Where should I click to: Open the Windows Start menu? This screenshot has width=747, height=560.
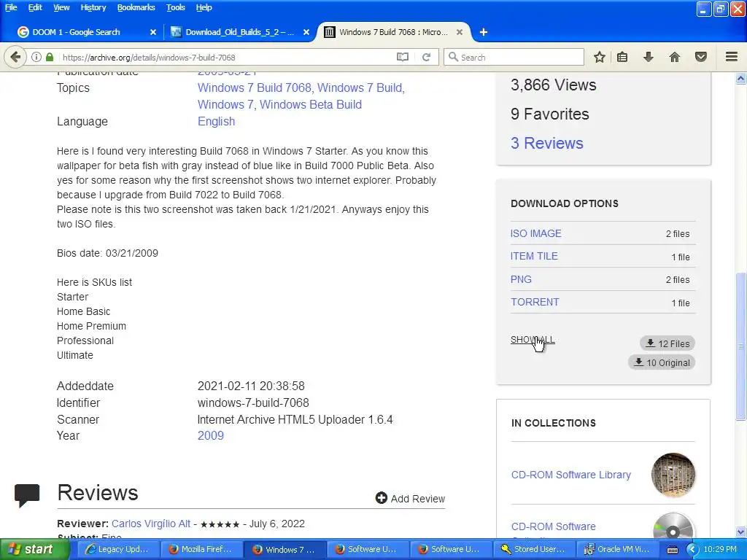34,549
